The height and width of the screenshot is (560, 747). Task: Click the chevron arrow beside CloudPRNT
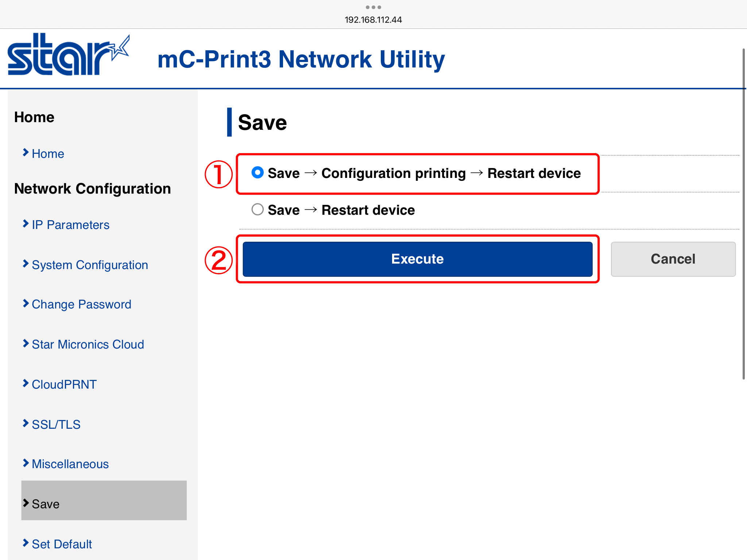click(26, 383)
